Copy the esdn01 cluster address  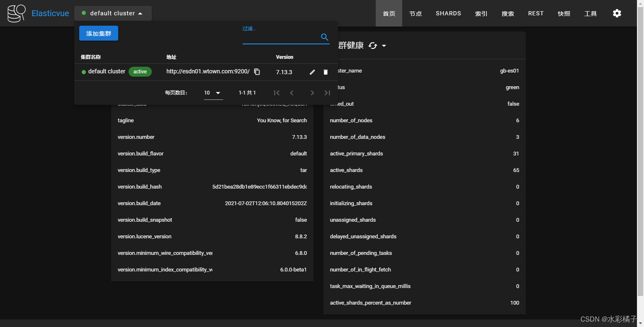point(257,72)
